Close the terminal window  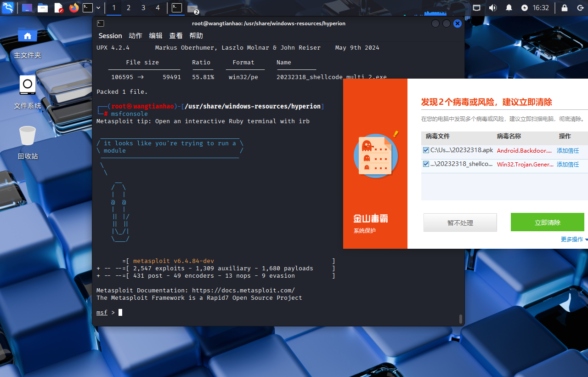[x=457, y=23]
